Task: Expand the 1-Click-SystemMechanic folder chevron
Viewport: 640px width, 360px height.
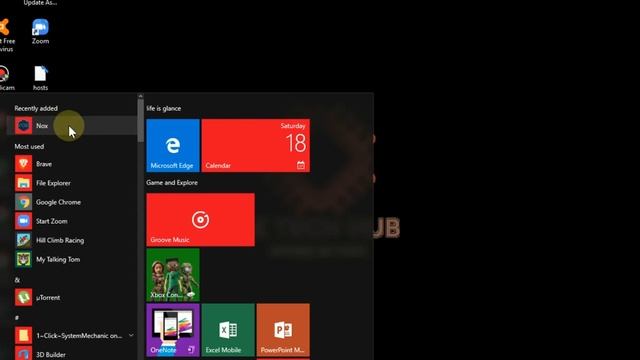Action: coord(131,336)
